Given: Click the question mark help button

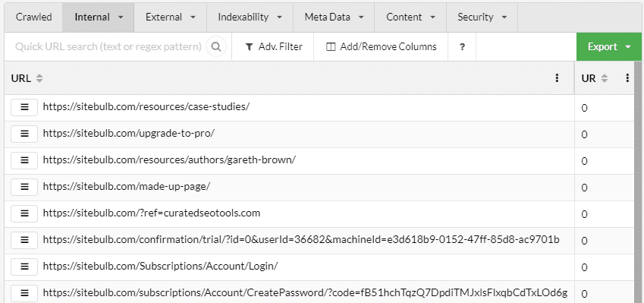Looking at the screenshot, I should coord(462,47).
